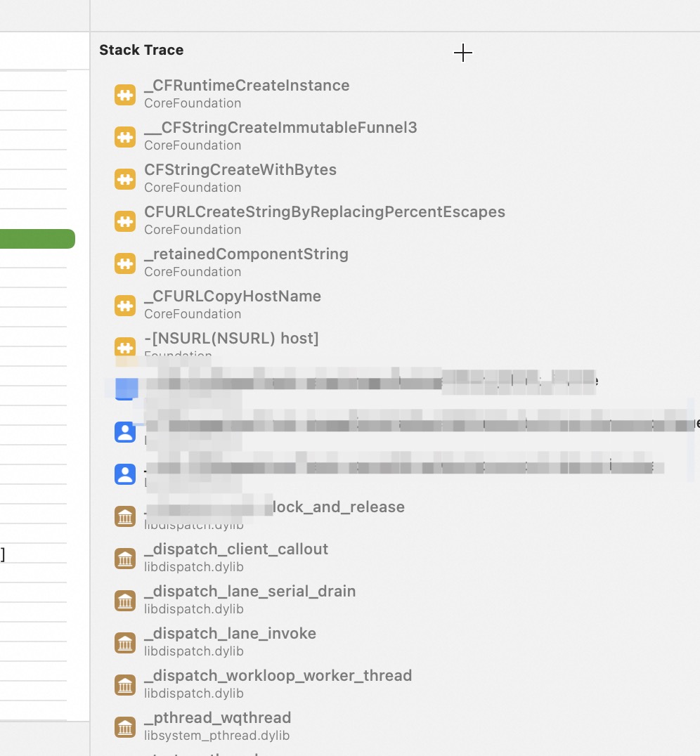
Task: Click the building icon next to _dispatch_lane_invoke
Action: click(125, 643)
